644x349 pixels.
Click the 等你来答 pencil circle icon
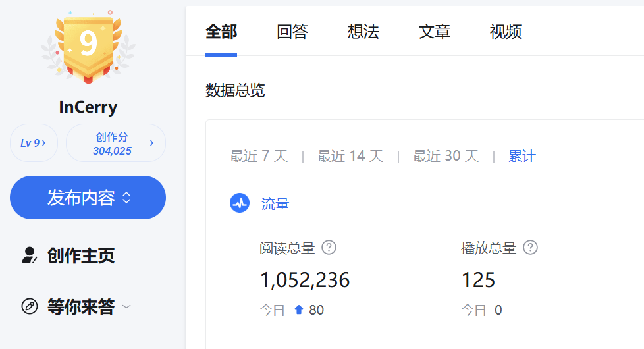point(30,306)
